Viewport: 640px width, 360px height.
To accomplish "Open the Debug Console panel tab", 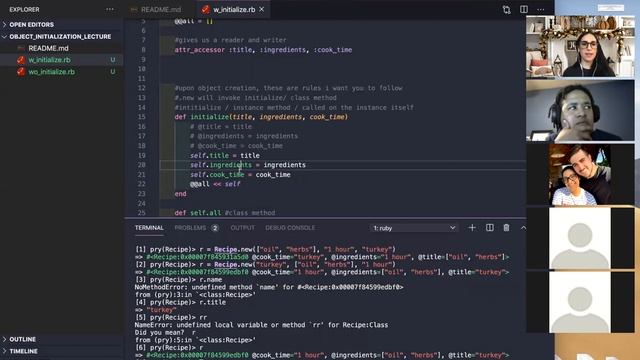I will click(x=290, y=228).
